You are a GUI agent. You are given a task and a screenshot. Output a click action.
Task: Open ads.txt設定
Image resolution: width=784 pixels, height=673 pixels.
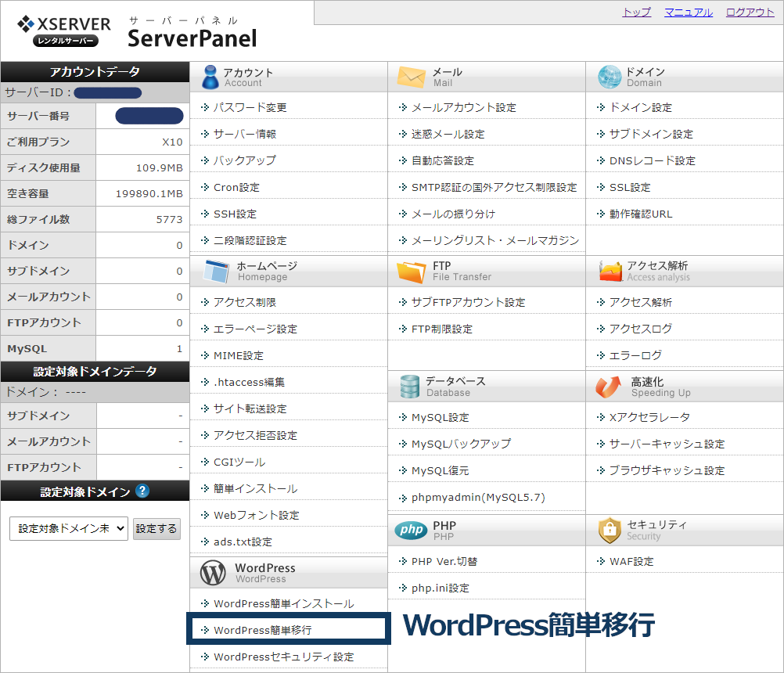click(243, 542)
